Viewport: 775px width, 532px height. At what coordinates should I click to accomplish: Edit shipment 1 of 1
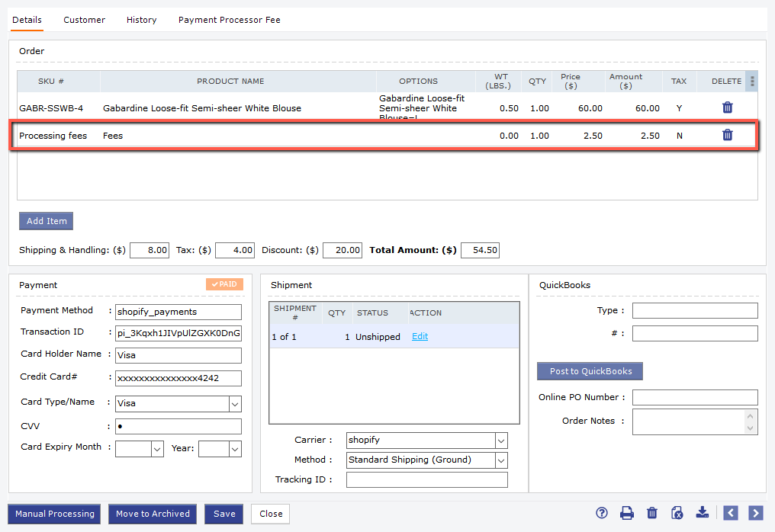click(420, 336)
